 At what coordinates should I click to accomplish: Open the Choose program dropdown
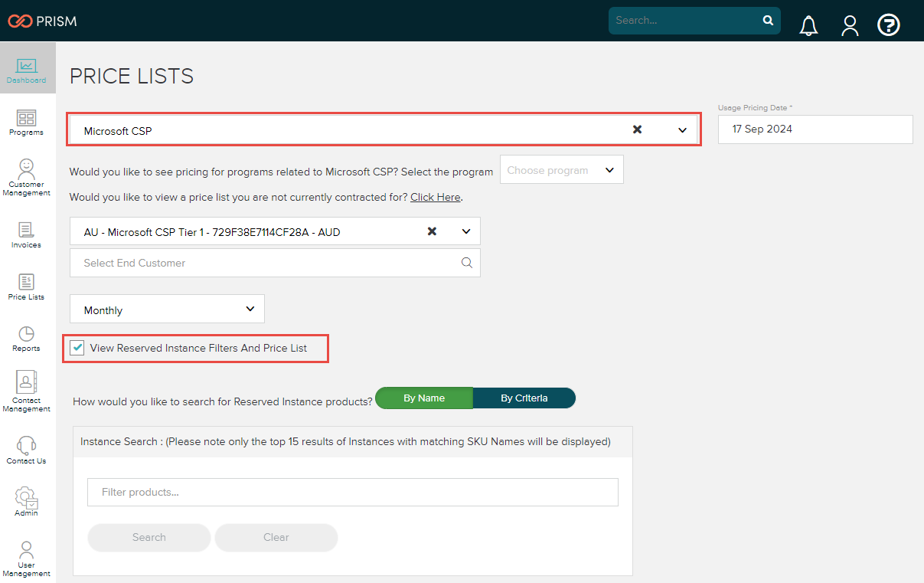pos(562,170)
